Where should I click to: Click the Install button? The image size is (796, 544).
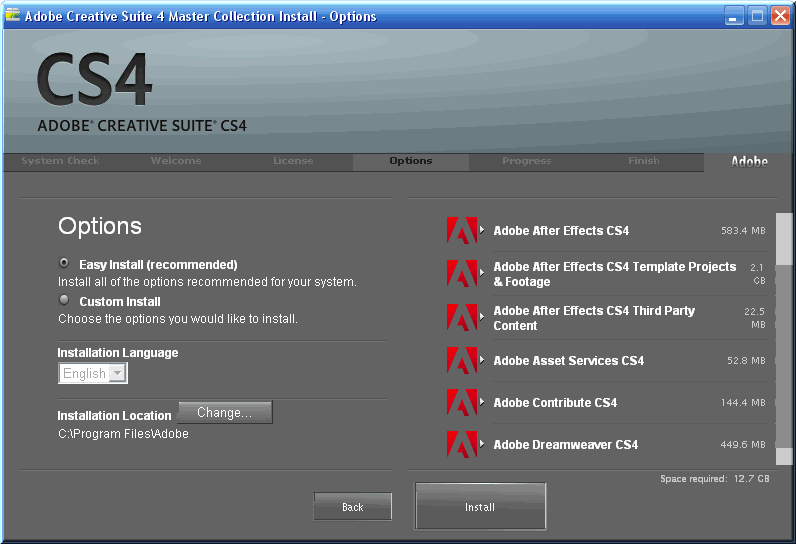[480, 506]
